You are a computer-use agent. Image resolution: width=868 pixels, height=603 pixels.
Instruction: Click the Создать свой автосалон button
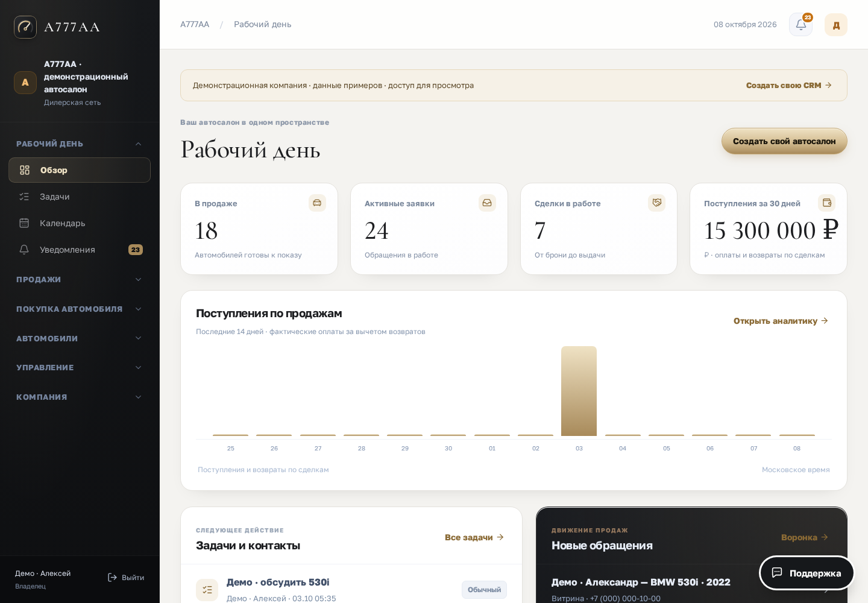tap(784, 141)
